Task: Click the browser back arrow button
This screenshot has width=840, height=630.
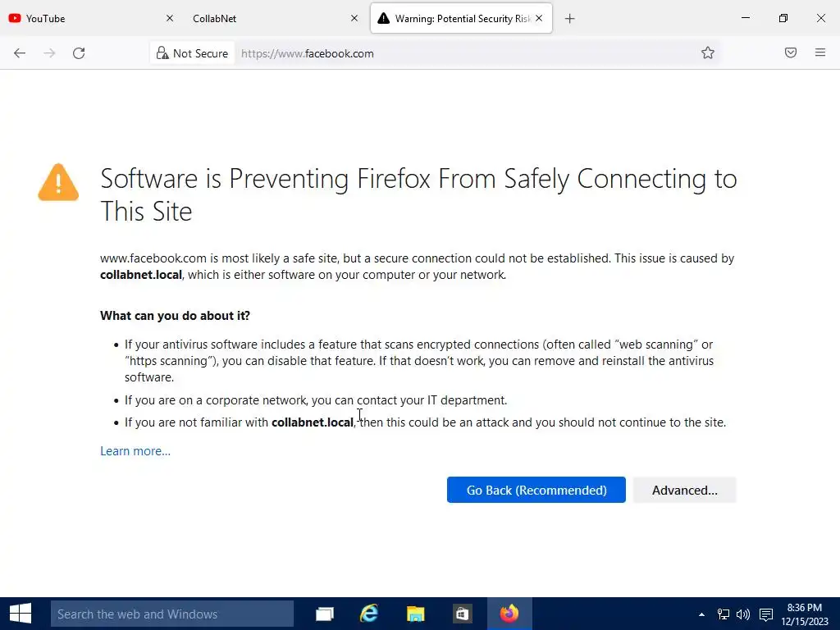Action: [x=20, y=53]
